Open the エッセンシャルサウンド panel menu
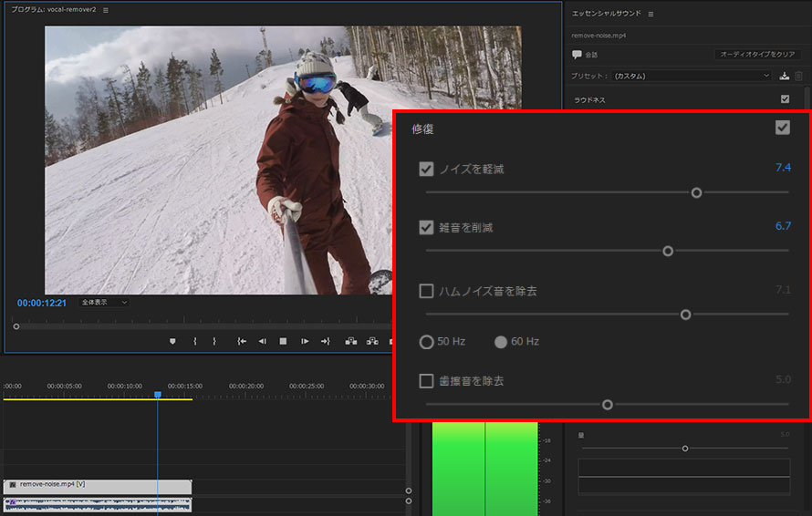 click(651, 15)
